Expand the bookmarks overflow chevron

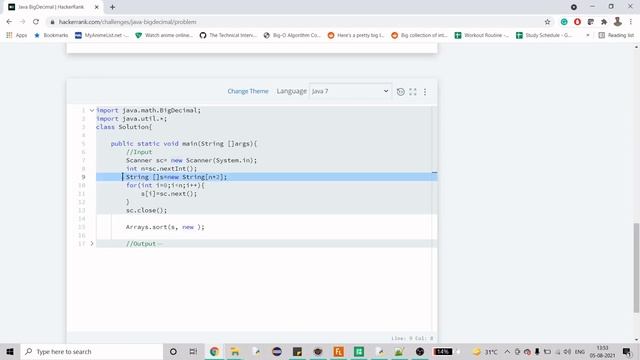tap(588, 36)
